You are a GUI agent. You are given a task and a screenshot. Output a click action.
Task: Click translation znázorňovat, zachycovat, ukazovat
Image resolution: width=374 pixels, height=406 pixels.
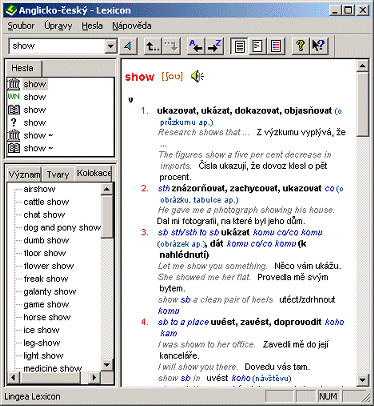(x=246, y=189)
